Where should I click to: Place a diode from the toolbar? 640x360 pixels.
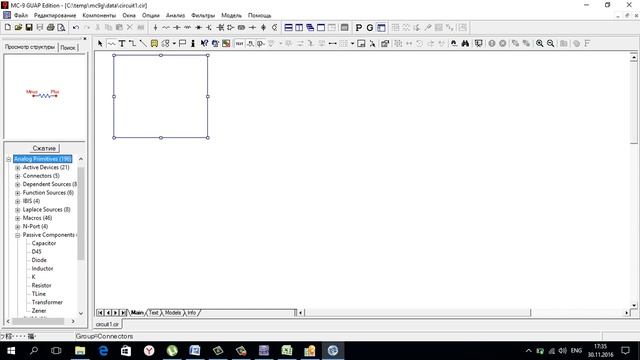[x=198, y=27]
